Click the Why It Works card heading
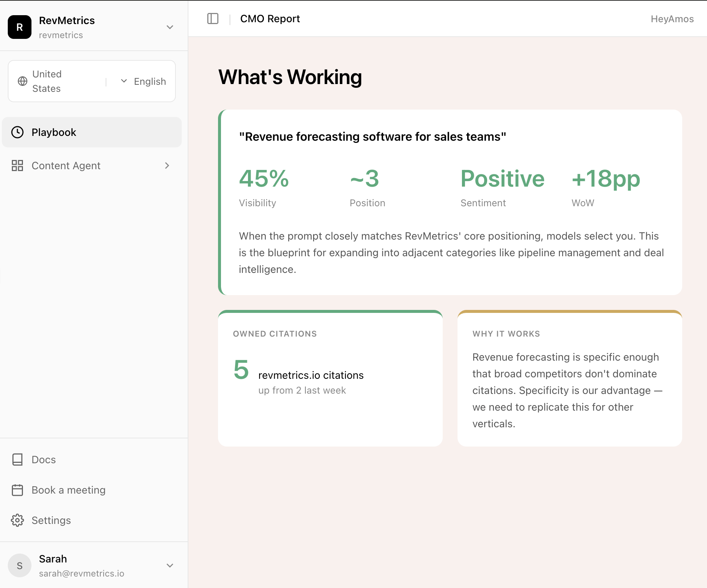 tap(506, 334)
